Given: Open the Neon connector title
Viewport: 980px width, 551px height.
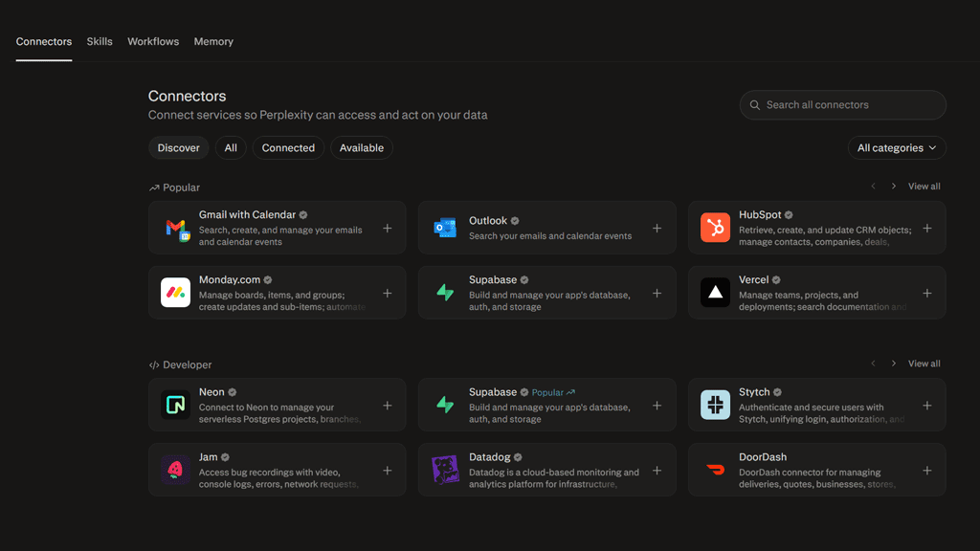Looking at the screenshot, I should pyautogui.click(x=212, y=391).
